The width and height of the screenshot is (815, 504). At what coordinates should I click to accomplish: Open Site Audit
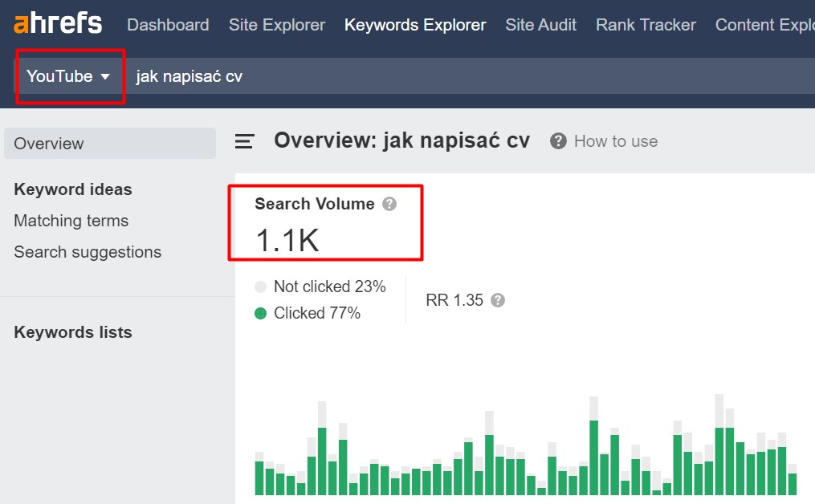point(540,24)
